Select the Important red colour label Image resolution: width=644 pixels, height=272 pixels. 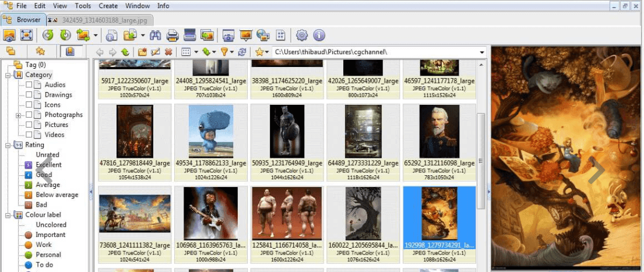(50, 235)
